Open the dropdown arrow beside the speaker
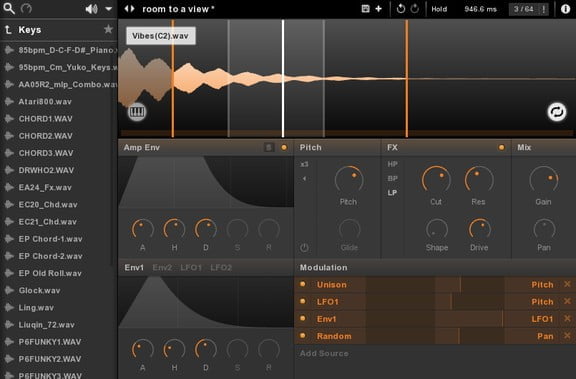This screenshot has width=576, height=379. tap(108, 8)
